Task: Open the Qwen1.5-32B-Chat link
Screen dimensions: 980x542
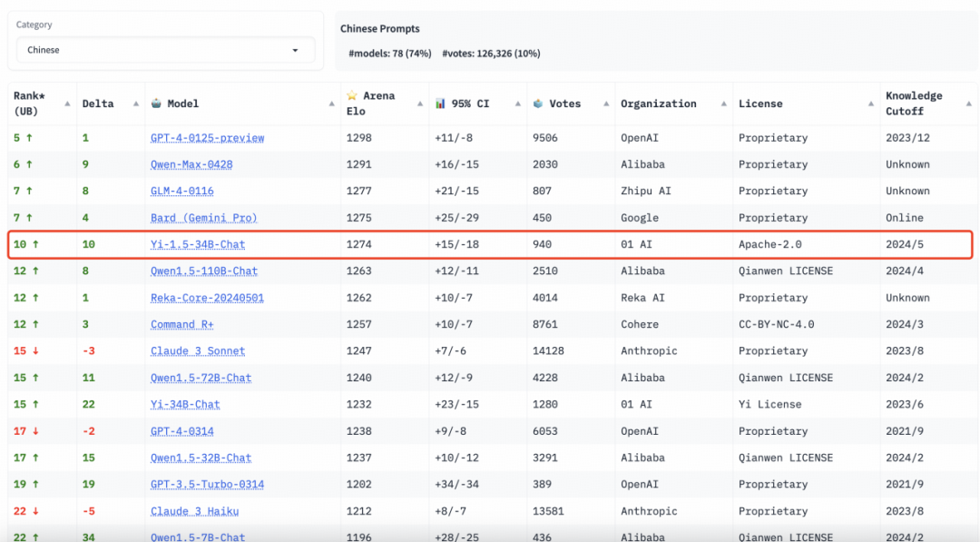Action: point(201,458)
